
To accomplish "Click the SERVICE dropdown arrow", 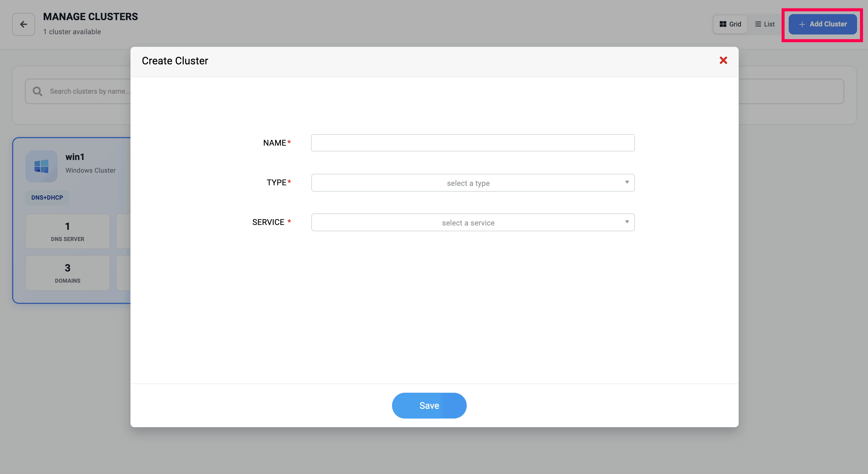I will tap(627, 222).
